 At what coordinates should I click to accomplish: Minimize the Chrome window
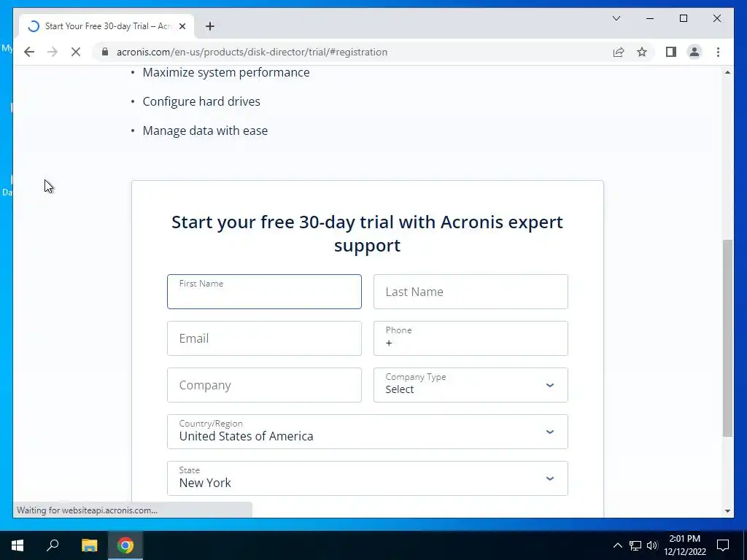650,18
